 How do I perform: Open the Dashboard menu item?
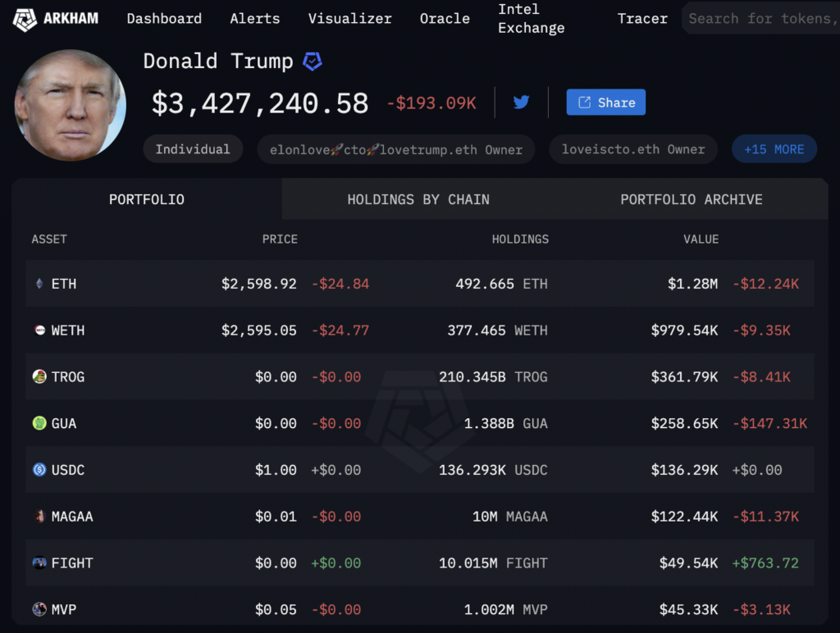click(x=164, y=19)
